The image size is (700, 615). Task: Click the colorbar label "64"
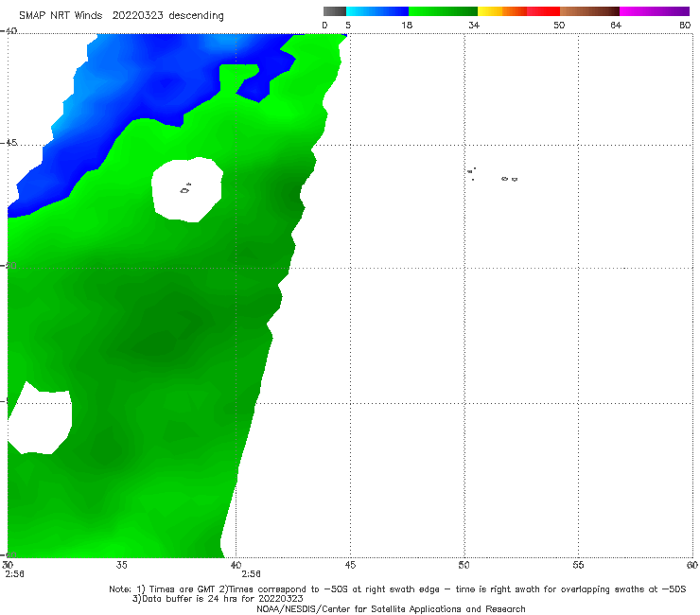616,26
